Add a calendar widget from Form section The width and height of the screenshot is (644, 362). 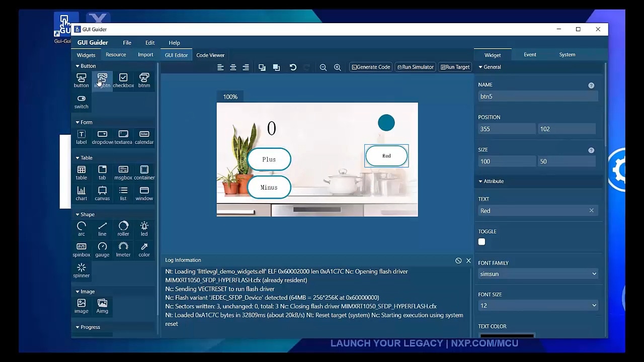tap(144, 137)
